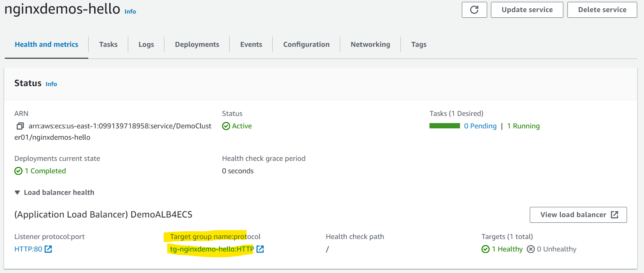Open the HTTP:80 listener link
Viewport: 644px width, 273px height.
[x=28, y=249]
